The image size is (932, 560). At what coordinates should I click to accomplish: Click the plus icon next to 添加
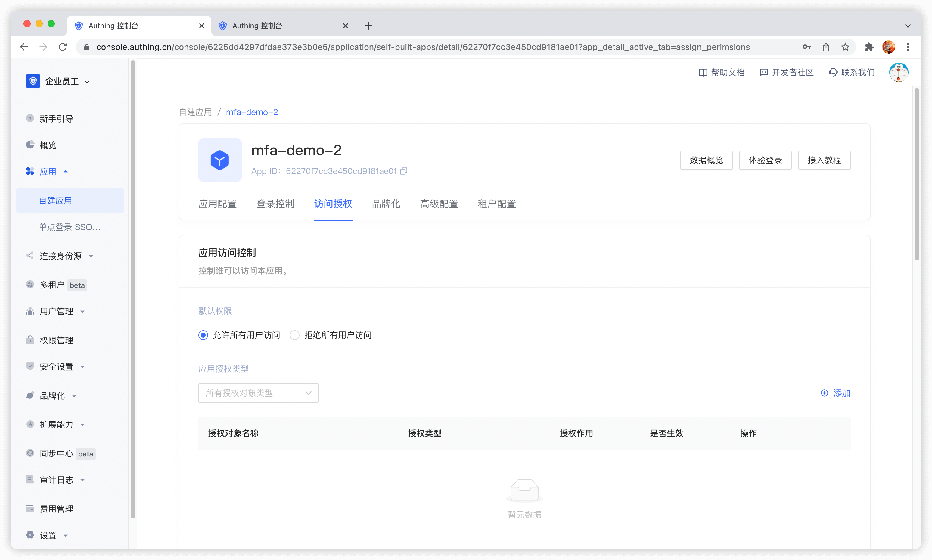point(825,393)
